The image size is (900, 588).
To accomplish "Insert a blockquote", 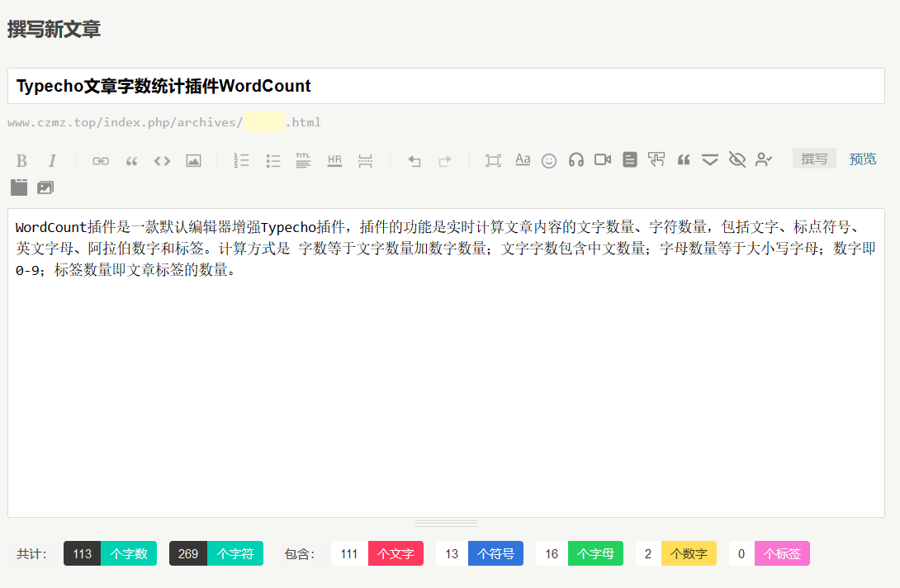I will [131, 160].
